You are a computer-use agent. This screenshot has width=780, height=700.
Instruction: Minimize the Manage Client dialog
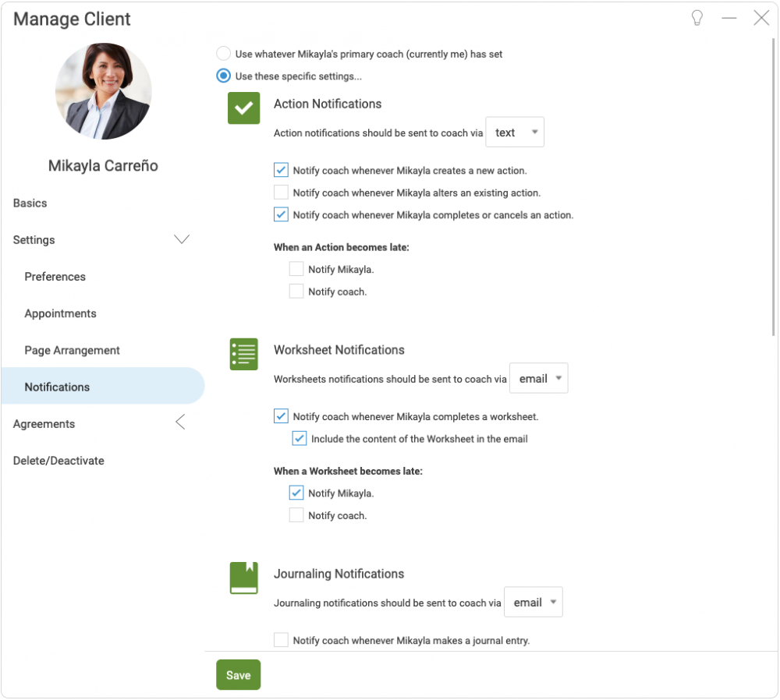(x=729, y=19)
